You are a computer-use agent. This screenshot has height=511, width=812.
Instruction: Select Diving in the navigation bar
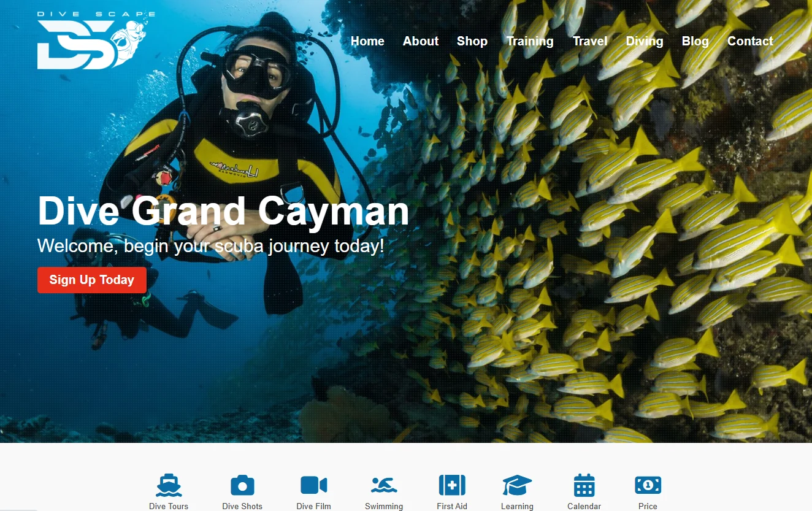(x=645, y=41)
